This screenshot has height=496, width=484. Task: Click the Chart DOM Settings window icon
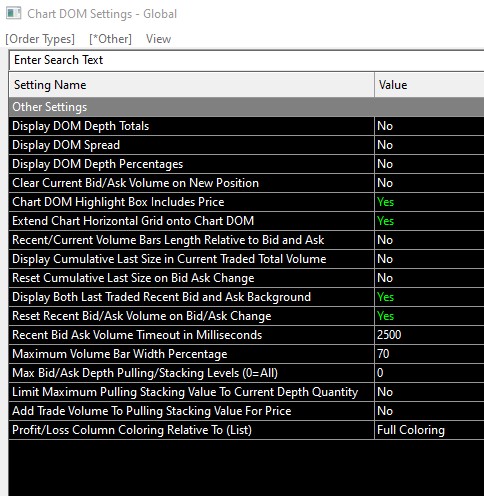(13, 13)
